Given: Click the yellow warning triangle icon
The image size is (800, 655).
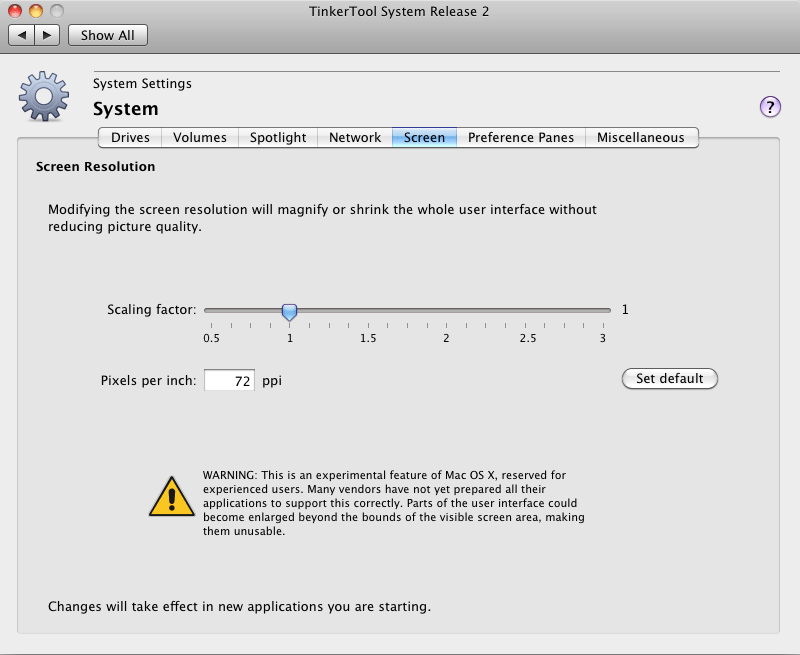Looking at the screenshot, I should click(x=171, y=497).
